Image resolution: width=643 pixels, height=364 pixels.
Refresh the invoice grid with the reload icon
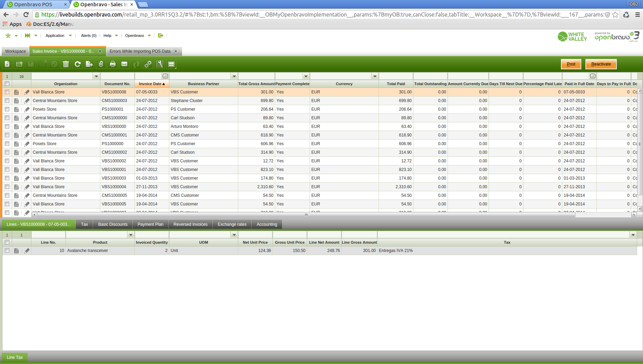pos(78,64)
